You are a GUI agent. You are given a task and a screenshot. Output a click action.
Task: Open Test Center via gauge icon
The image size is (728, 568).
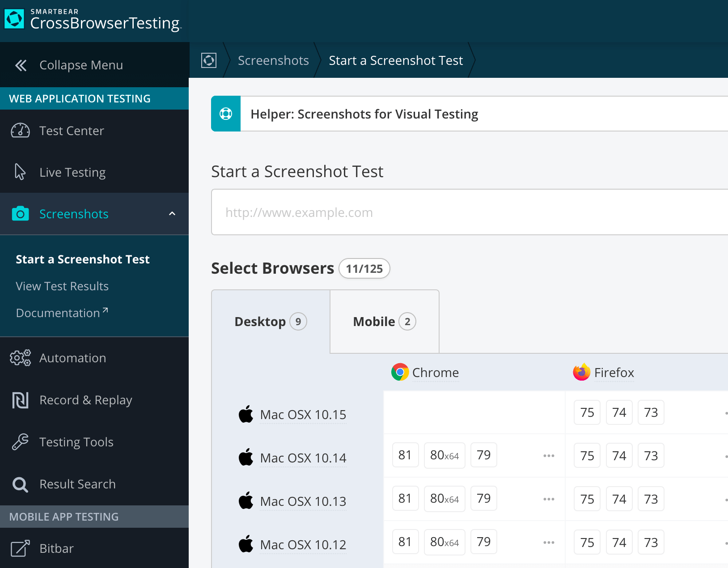[20, 131]
